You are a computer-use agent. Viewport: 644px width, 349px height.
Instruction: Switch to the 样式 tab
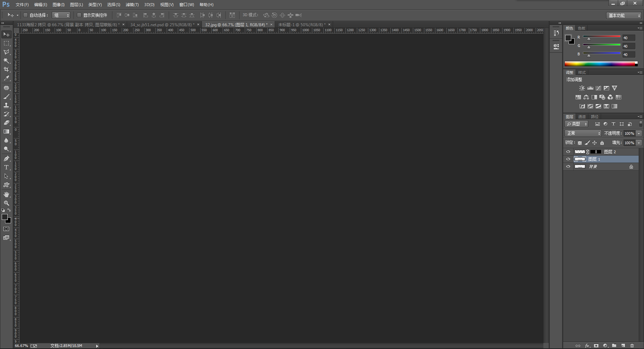[x=582, y=72]
